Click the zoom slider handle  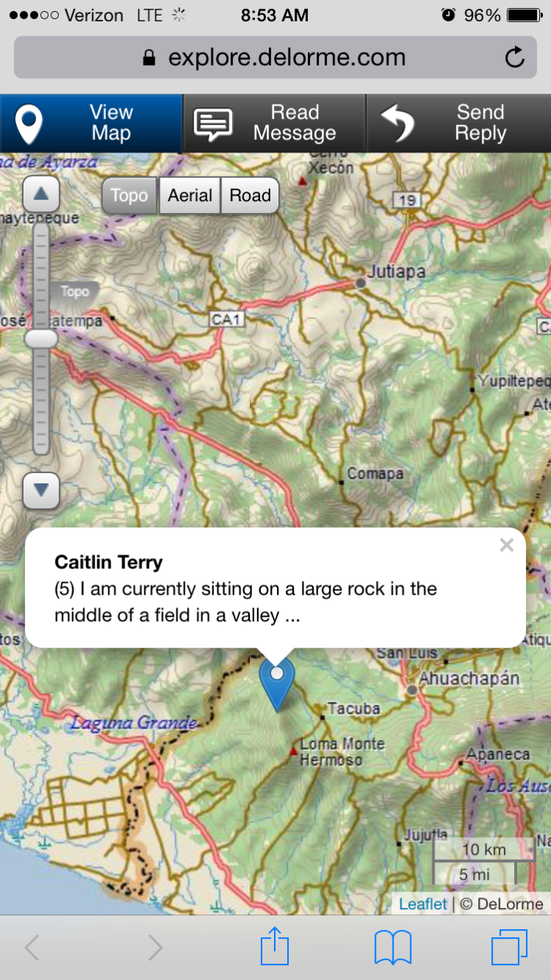pos(41,338)
